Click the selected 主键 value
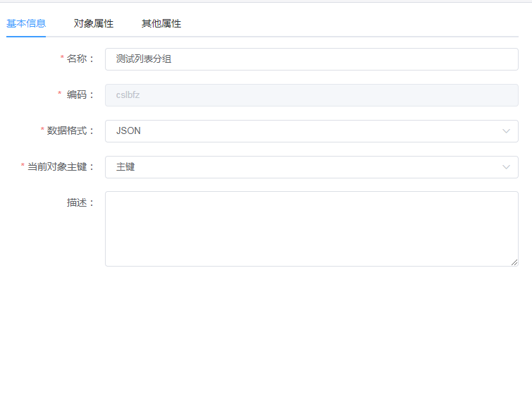The width and height of the screenshot is (532, 414). 125,167
